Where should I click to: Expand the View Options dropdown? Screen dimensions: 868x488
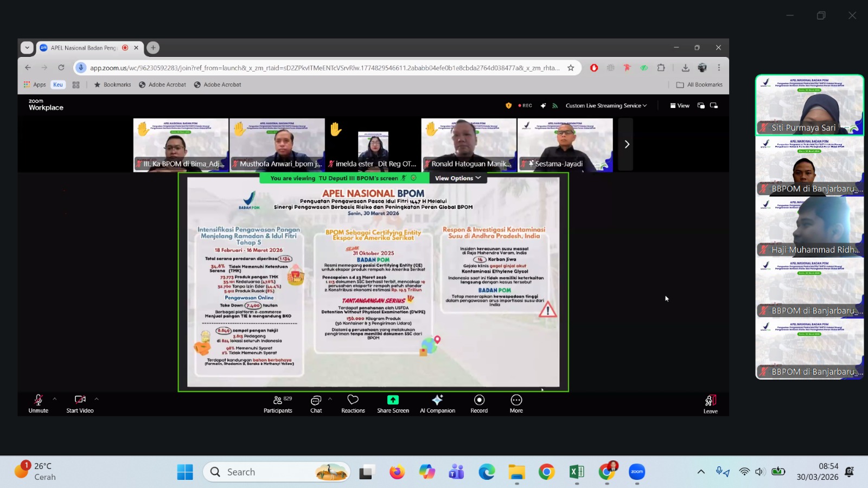point(457,178)
